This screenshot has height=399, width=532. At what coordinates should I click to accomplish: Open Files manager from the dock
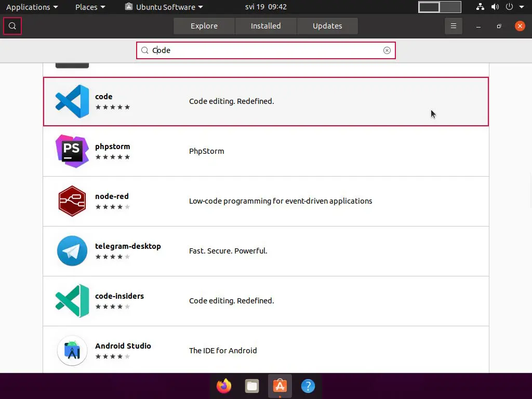coord(252,386)
